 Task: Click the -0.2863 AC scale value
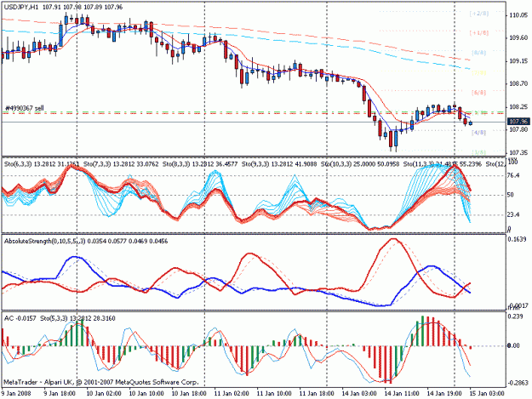coord(518,383)
